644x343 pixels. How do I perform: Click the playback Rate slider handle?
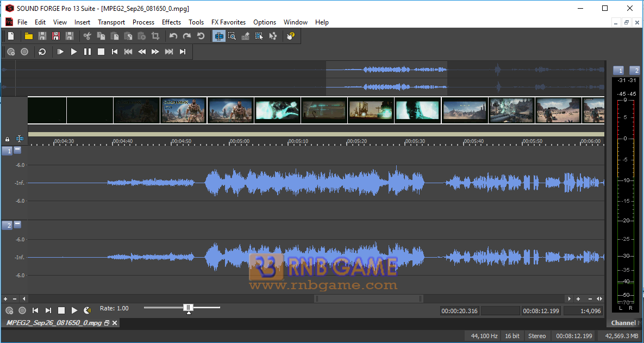[188, 308]
